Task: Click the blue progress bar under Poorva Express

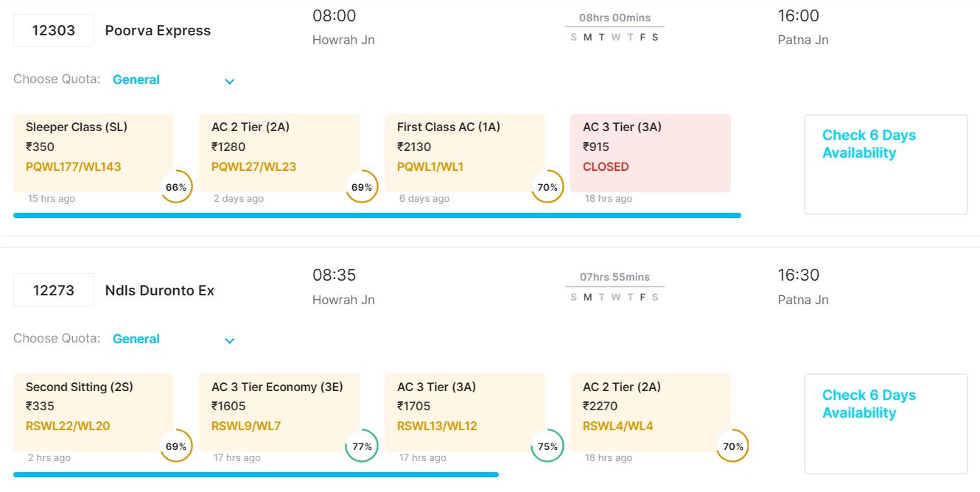Action: (377, 215)
